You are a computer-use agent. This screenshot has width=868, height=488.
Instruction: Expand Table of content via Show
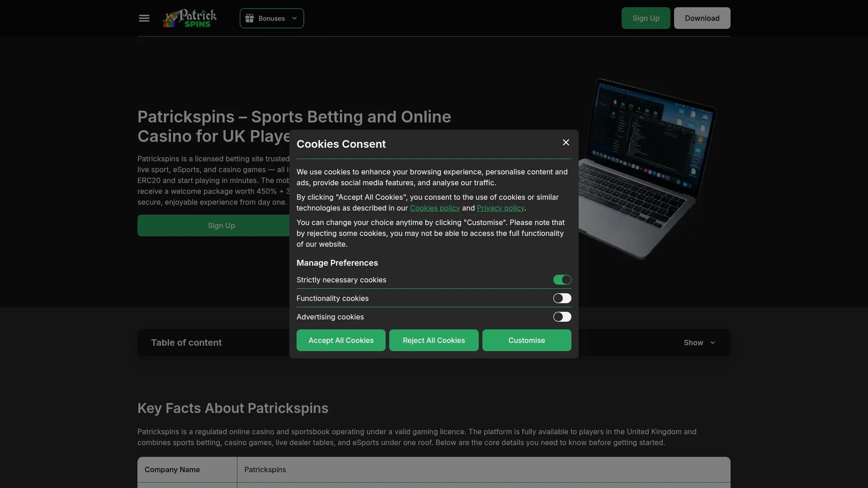tap(699, 343)
